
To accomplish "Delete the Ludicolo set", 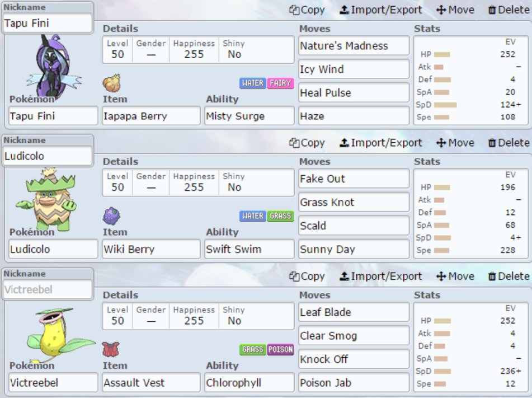I will coord(509,143).
